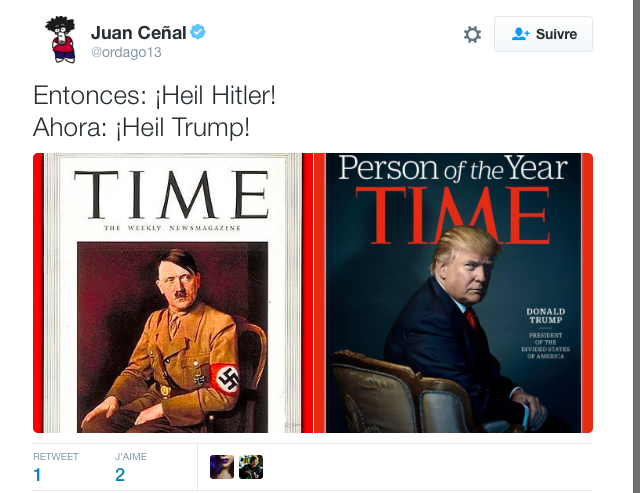
Task: Open the gear options menu
Action: point(472,34)
